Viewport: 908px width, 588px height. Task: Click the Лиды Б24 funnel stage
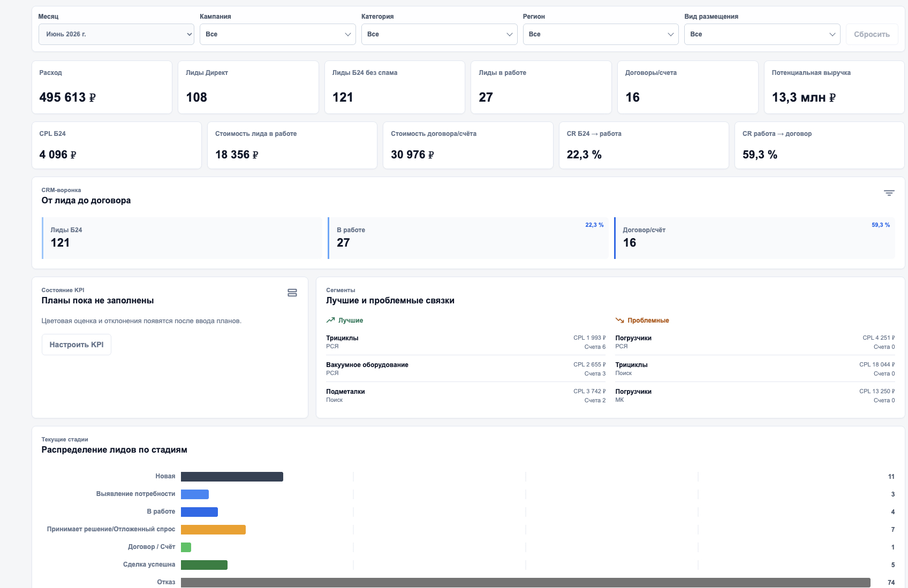pos(182,238)
